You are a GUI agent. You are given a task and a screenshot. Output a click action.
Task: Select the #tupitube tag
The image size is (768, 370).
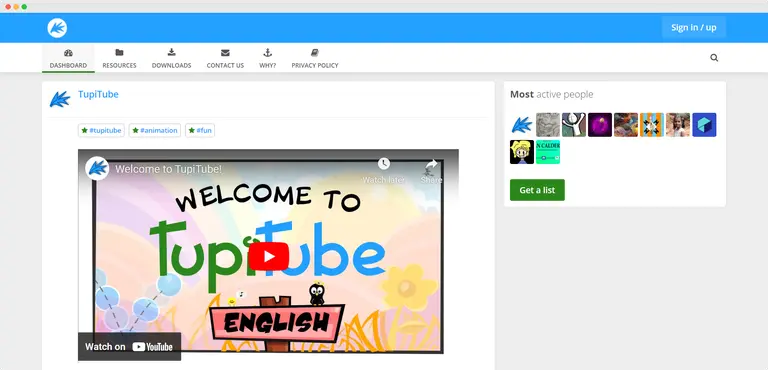click(x=101, y=130)
